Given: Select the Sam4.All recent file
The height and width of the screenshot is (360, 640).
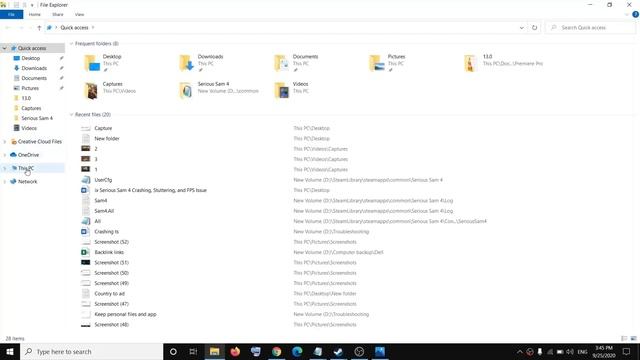Looking at the screenshot, I should pyautogui.click(x=104, y=211).
